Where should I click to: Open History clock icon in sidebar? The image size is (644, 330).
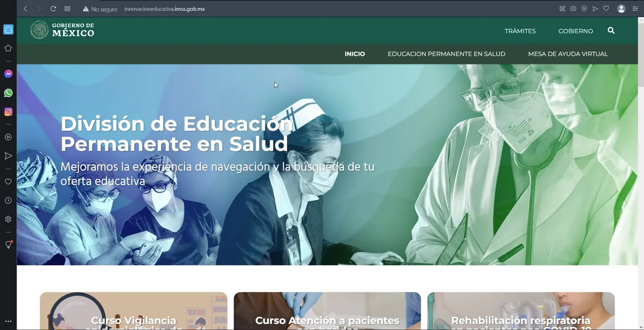click(x=8, y=201)
